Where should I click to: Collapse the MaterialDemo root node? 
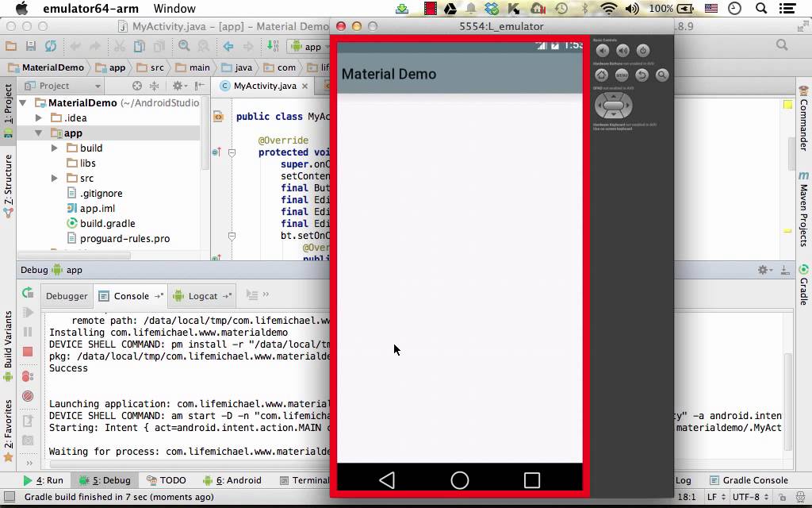coord(23,102)
